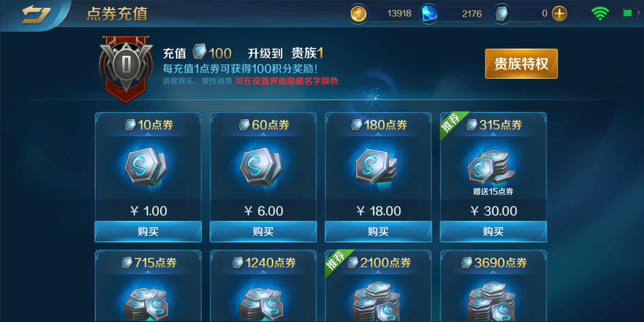Buy the 315点券 pack for ¥30.00

click(x=493, y=232)
